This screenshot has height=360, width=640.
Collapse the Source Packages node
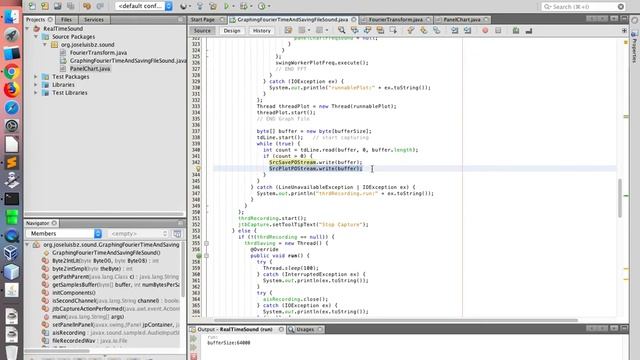(36, 37)
